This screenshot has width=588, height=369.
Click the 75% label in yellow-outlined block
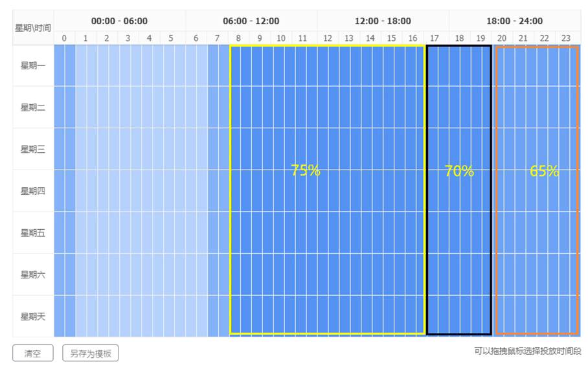[306, 171]
